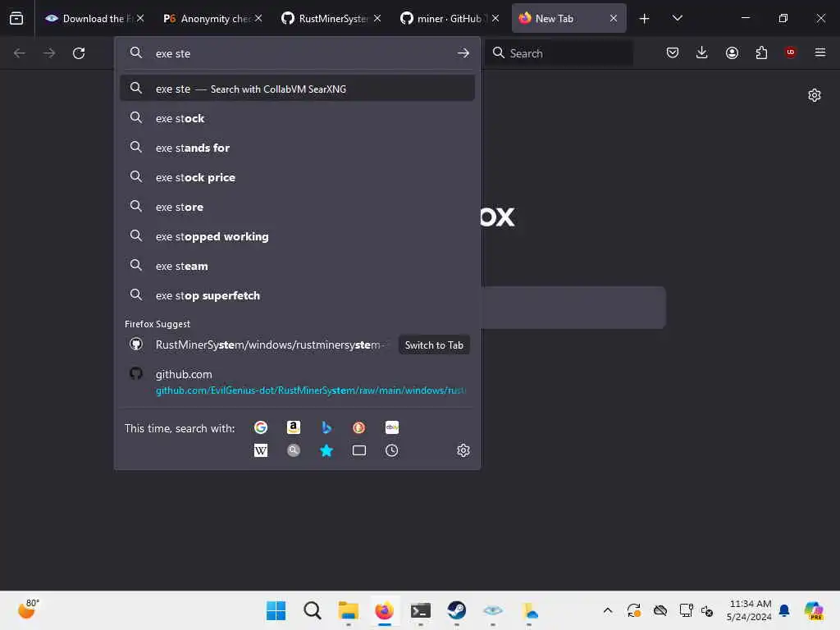Open File Explorer from taskbar
This screenshot has height=630, width=840.
[348, 610]
